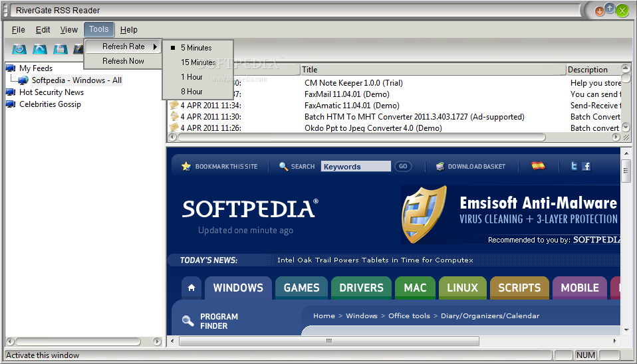
Task: Open the LINUX tab on Softpedia
Action: click(x=462, y=288)
